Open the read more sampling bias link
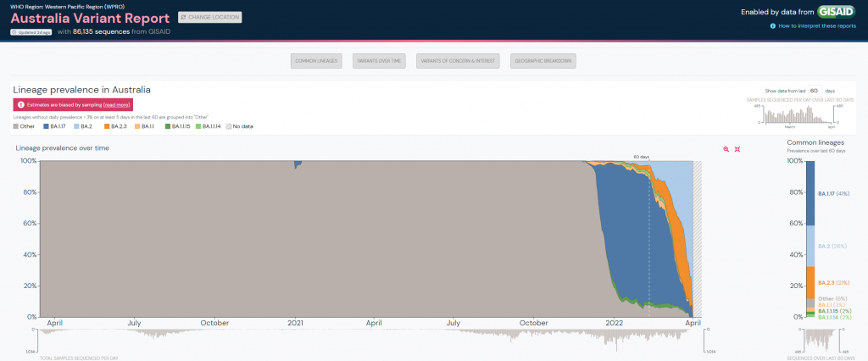The image size is (868, 361). click(x=116, y=104)
